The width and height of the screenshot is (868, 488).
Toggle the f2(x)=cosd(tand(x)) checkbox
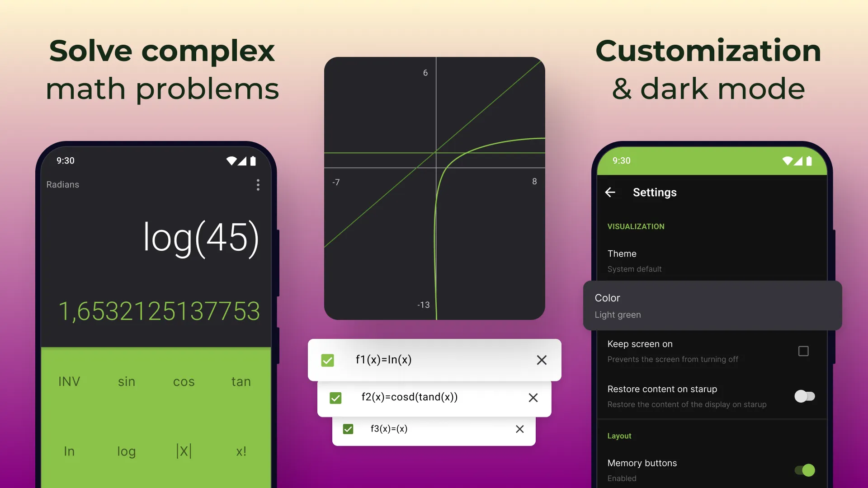tap(335, 398)
